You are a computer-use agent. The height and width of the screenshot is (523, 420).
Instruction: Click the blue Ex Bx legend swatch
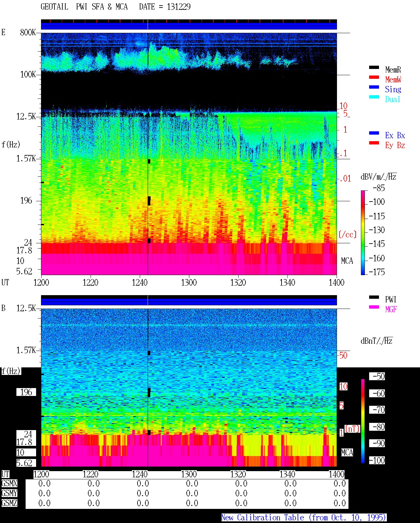point(374,133)
